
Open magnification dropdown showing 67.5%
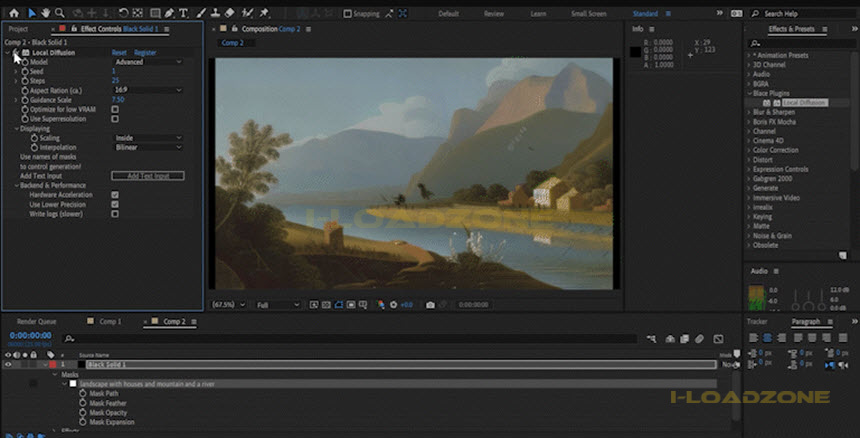click(x=229, y=305)
